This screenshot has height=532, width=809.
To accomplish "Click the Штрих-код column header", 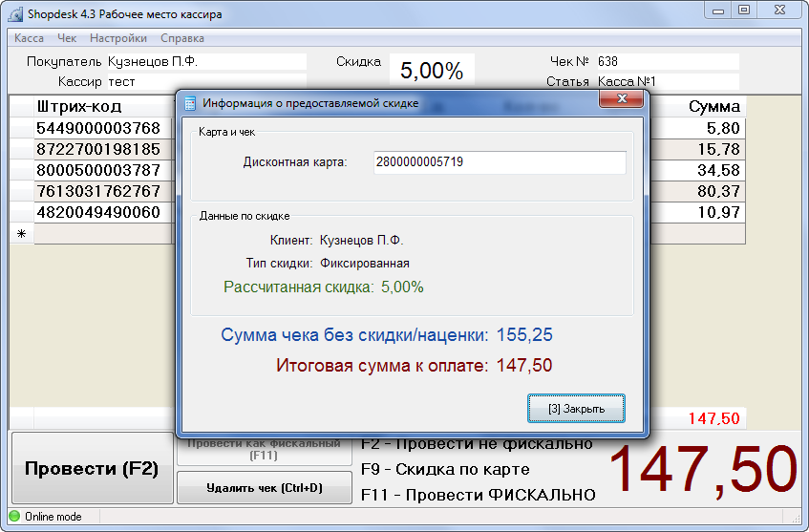I will (79, 107).
